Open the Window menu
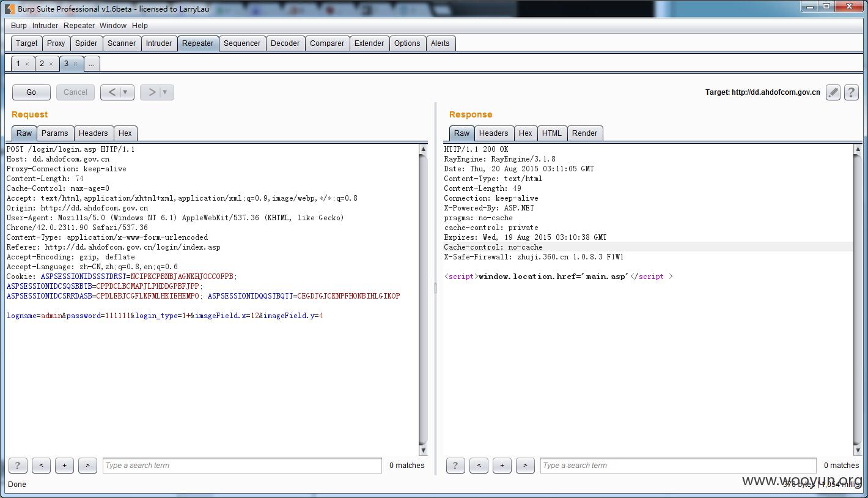Viewport: 868px width, 498px height. [x=113, y=26]
